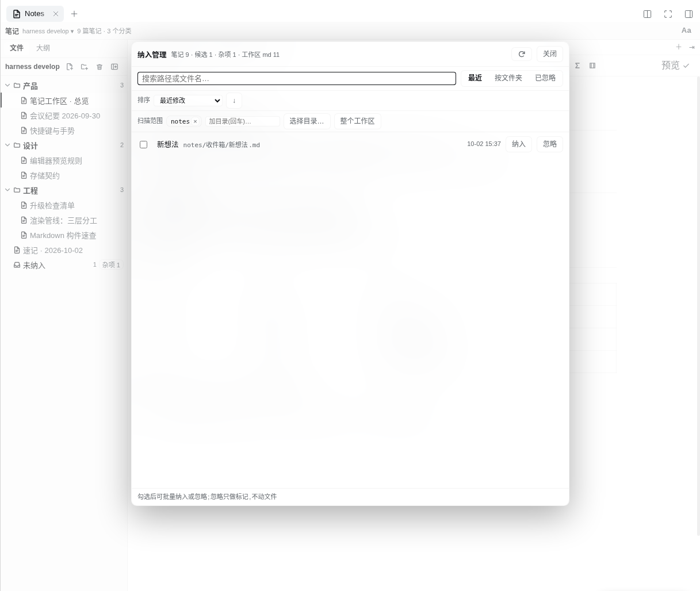Click the new folder icon in sidebar header
700x591 pixels.
click(85, 67)
